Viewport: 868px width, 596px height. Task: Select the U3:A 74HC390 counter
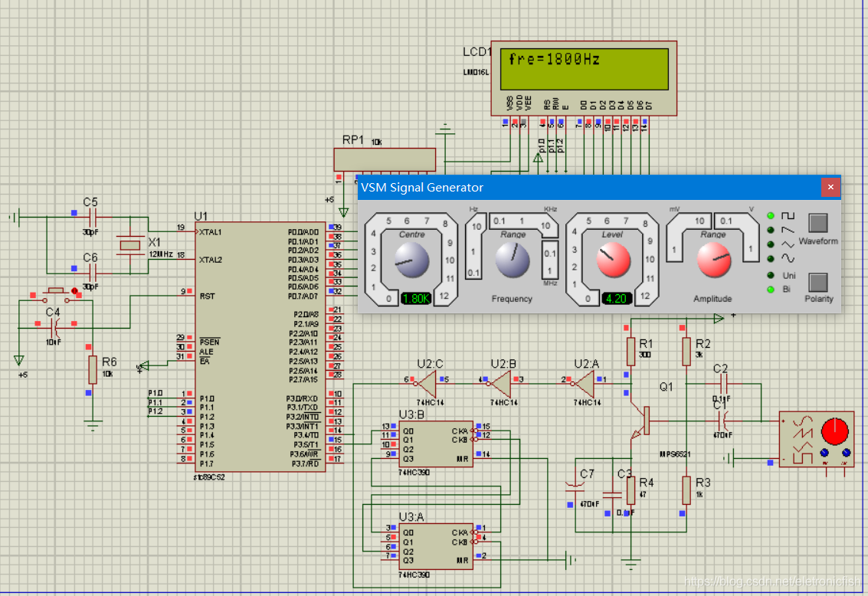tap(436, 547)
